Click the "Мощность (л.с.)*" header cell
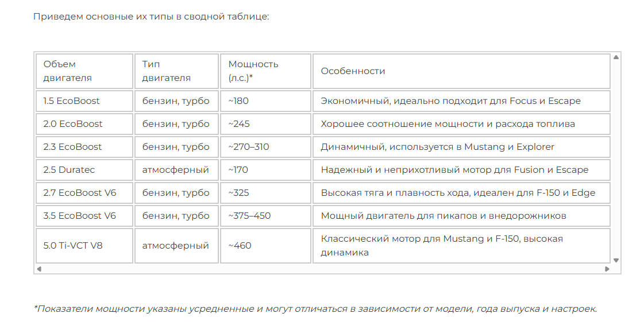The image size is (644, 325). tap(265, 71)
